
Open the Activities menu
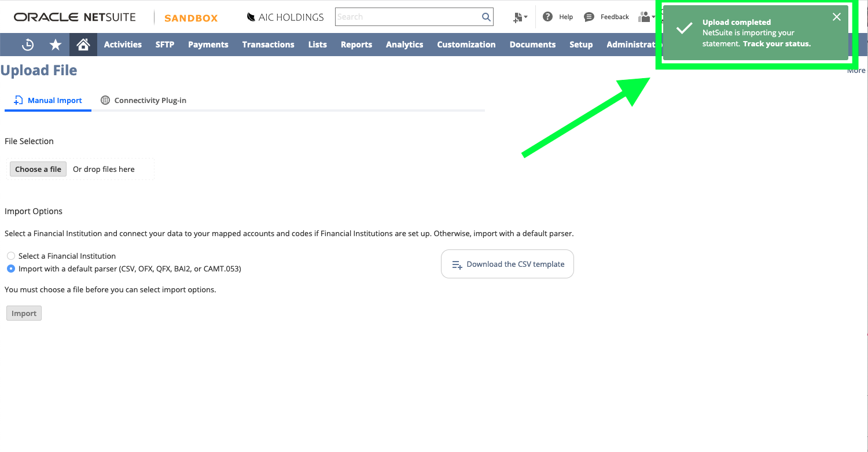123,45
